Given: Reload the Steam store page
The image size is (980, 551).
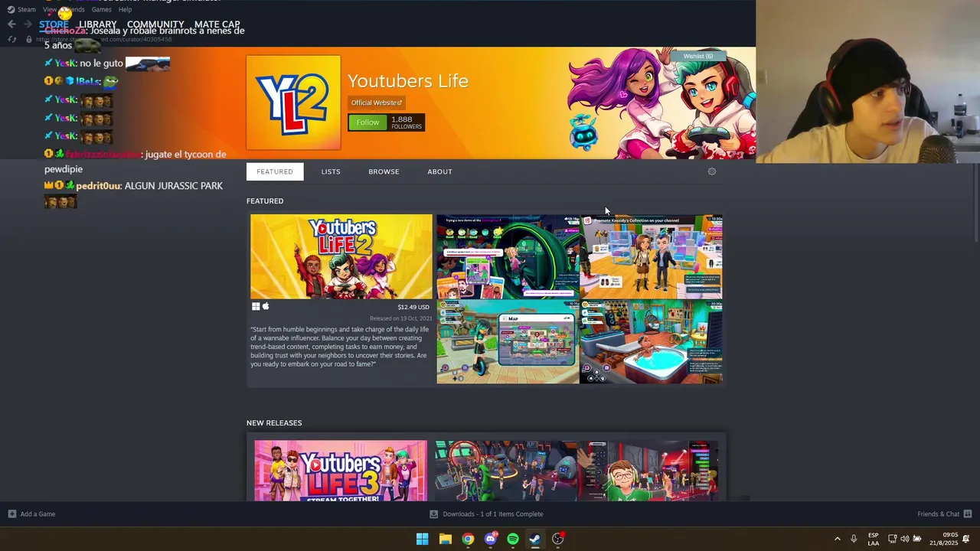Looking at the screenshot, I should tap(11, 39).
